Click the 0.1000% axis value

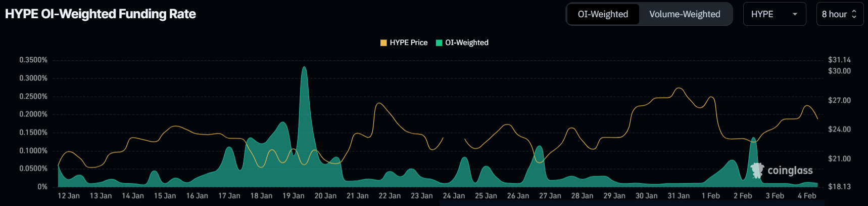[33, 151]
